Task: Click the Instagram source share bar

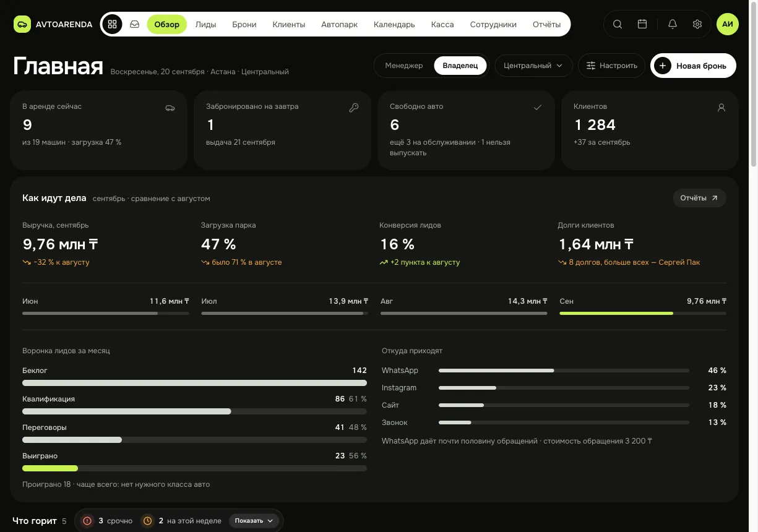Action: click(564, 388)
